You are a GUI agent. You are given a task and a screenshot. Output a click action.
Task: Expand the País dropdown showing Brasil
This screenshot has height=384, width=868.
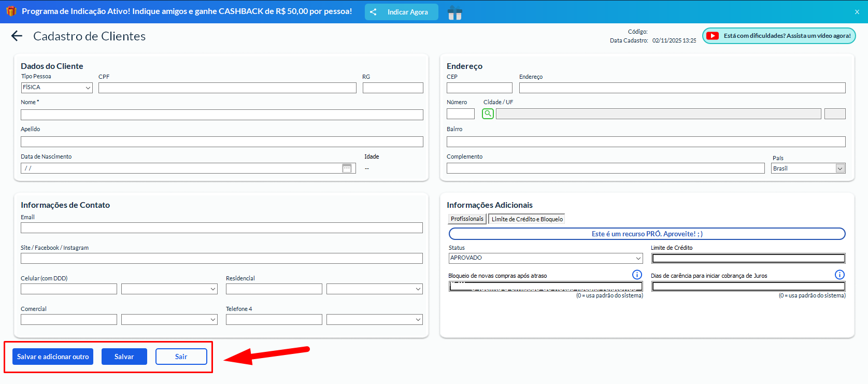(x=808, y=168)
